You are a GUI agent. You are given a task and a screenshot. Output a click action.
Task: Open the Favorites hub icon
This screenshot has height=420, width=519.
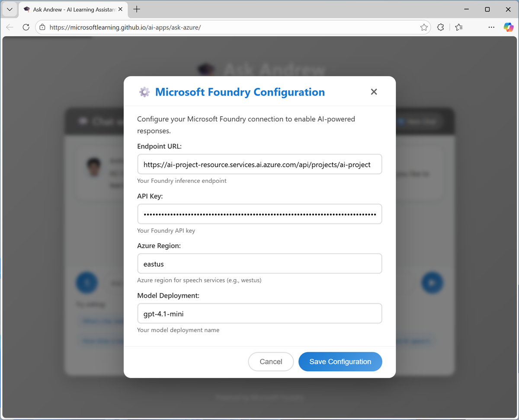[x=459, y=27]
